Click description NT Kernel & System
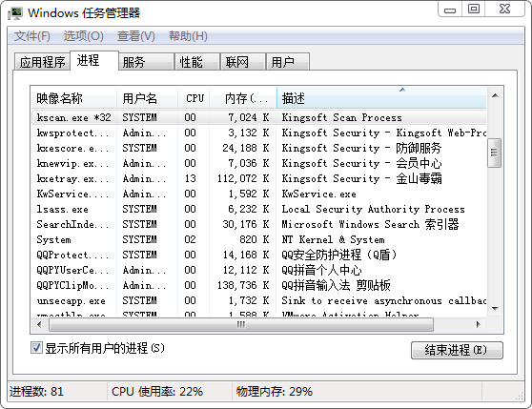The width and height of the screenshot is (532, 409). 333,239
